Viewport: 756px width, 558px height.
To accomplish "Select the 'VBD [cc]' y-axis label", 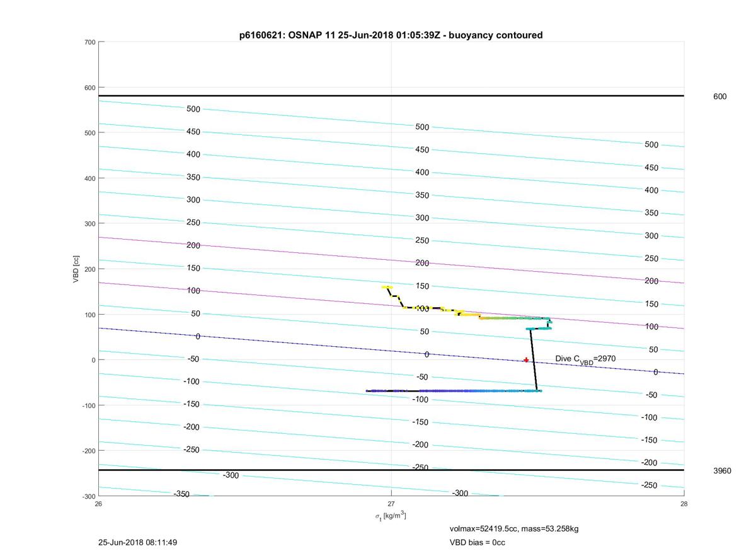I will click(x=76, y=269).
